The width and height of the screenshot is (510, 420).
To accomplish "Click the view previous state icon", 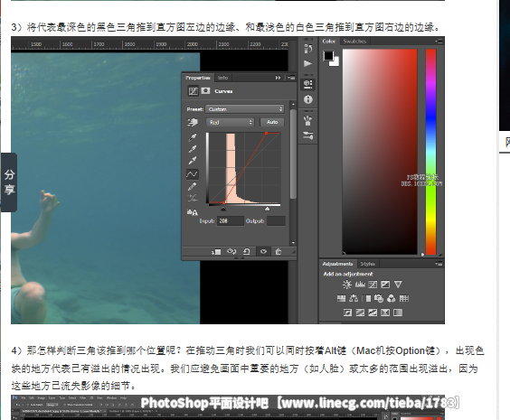I will coord(231,251).
